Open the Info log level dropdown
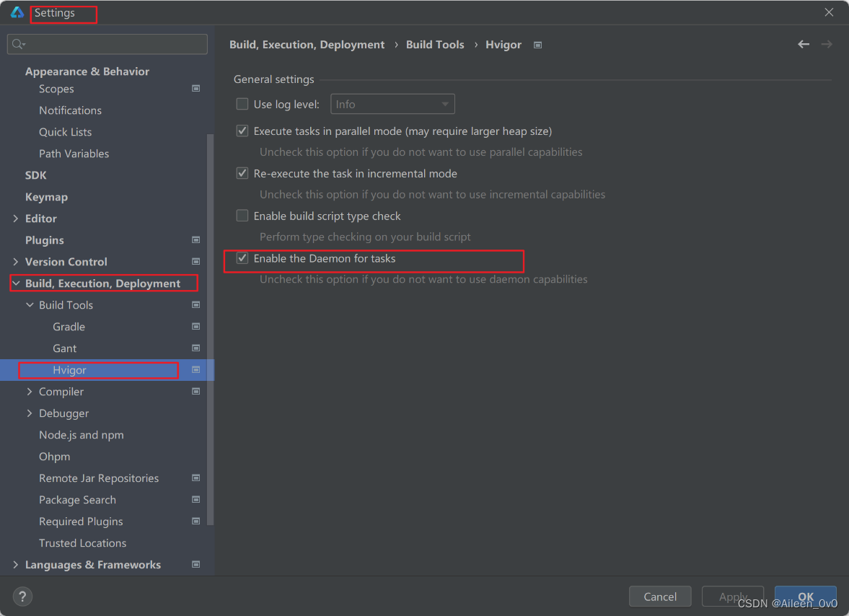Viewport: 849px width, 616px height. click(x=392, y=104)
